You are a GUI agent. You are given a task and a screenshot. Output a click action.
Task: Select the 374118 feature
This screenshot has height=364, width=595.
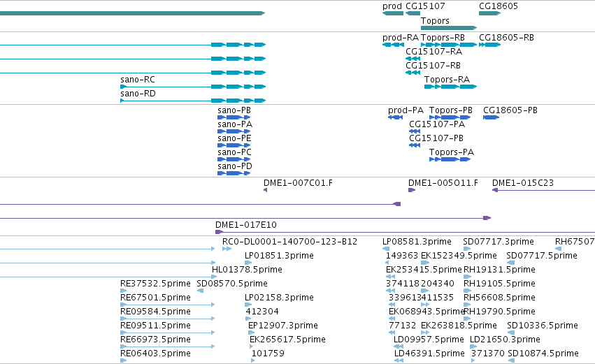(x=390, y=291)
